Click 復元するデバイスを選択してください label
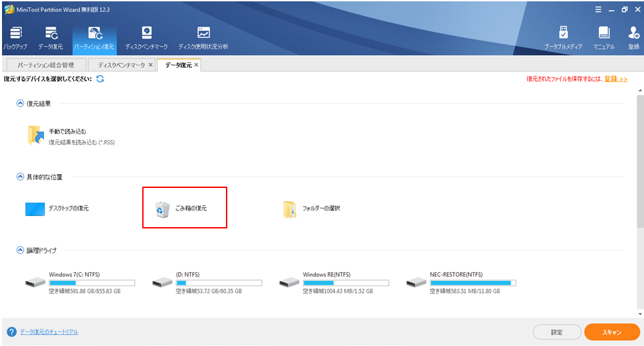Viewport: 644px width, 346px height. (48, 79)
